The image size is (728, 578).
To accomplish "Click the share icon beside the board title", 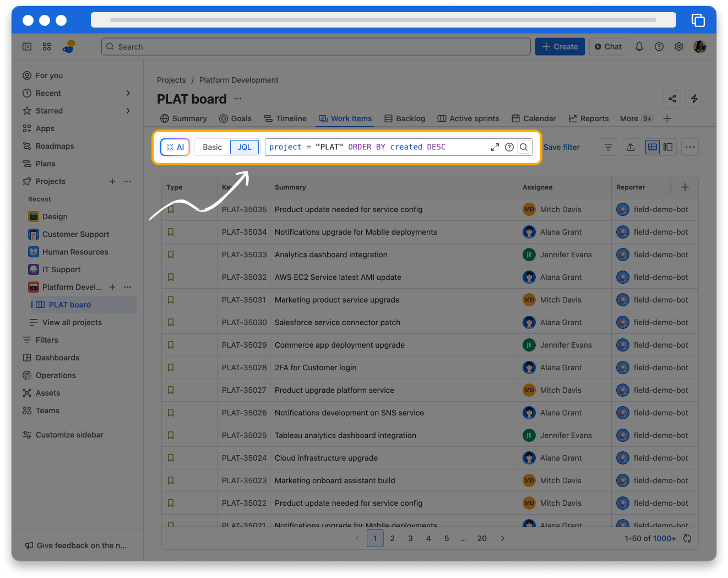I will pyautogui.click(x=672, y=99).
